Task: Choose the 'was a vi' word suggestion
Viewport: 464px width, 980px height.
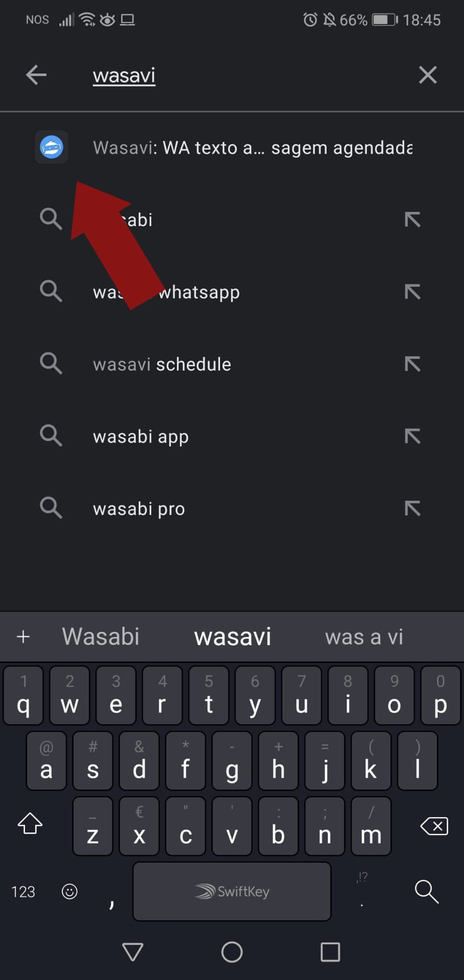Action: click(364, 636)
